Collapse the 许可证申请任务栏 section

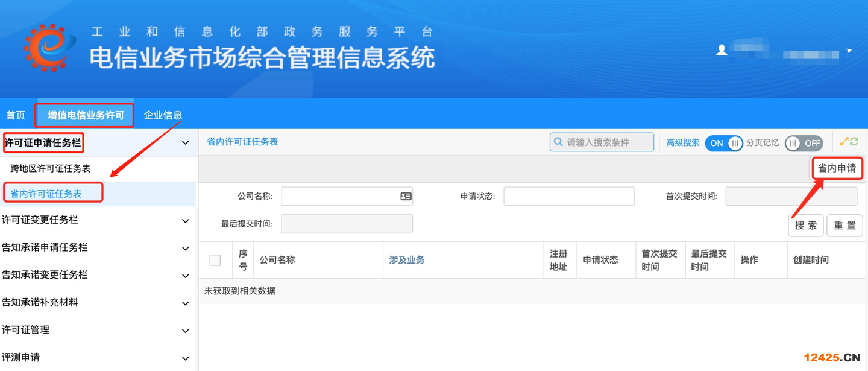[x=185, y=143]
